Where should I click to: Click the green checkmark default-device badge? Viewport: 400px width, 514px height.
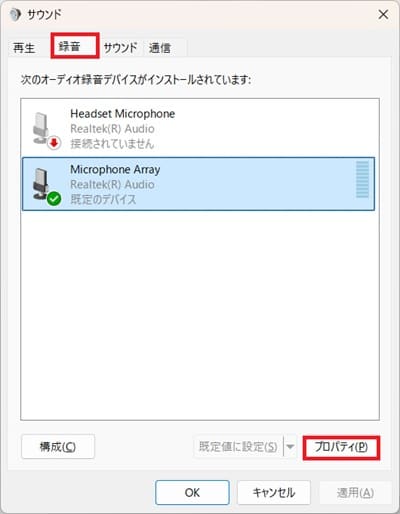click(54, 199)
